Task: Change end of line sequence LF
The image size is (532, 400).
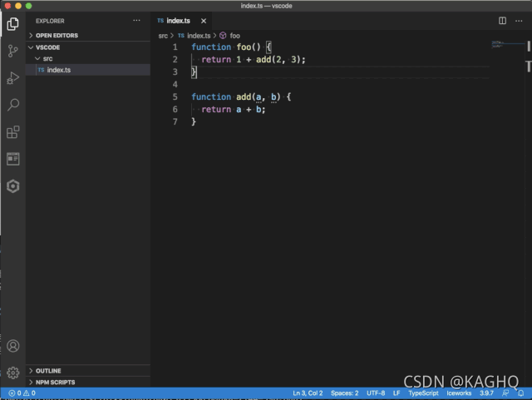Action: click(397, 393)
